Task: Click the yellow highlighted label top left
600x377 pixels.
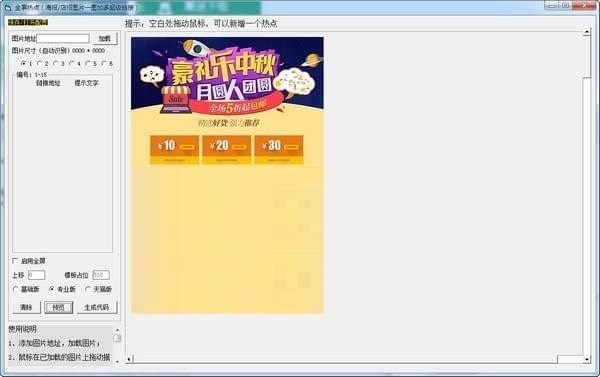Action: pyautogui.click(x=28, y=22)
